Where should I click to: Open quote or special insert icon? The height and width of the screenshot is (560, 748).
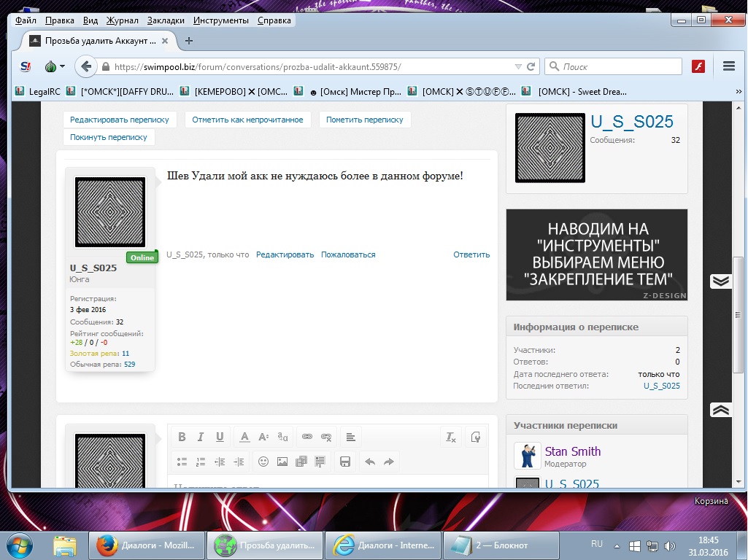(320, 462)
